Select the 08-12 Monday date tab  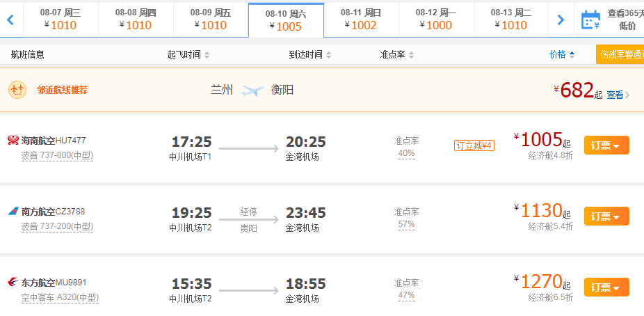coord(436,19)
